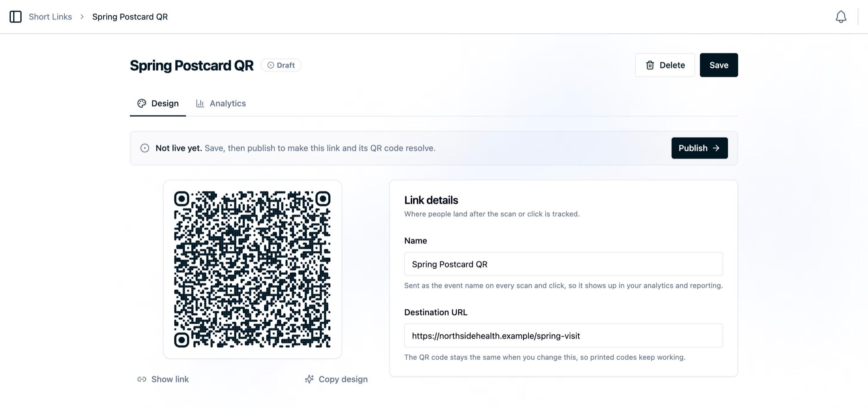
Task: Click the Name field label
Action: click(x=416, y=241)
